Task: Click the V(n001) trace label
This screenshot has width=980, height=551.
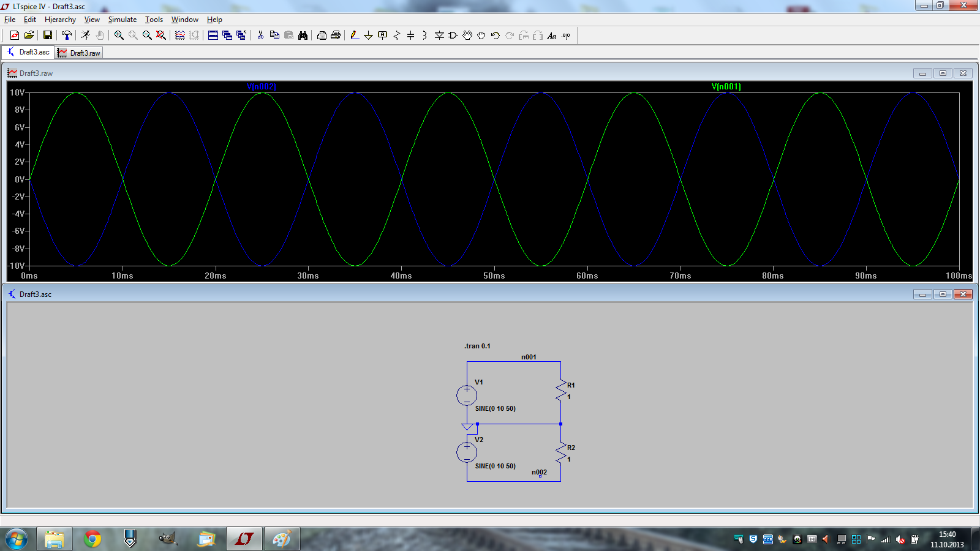Action: coord(726,87)
